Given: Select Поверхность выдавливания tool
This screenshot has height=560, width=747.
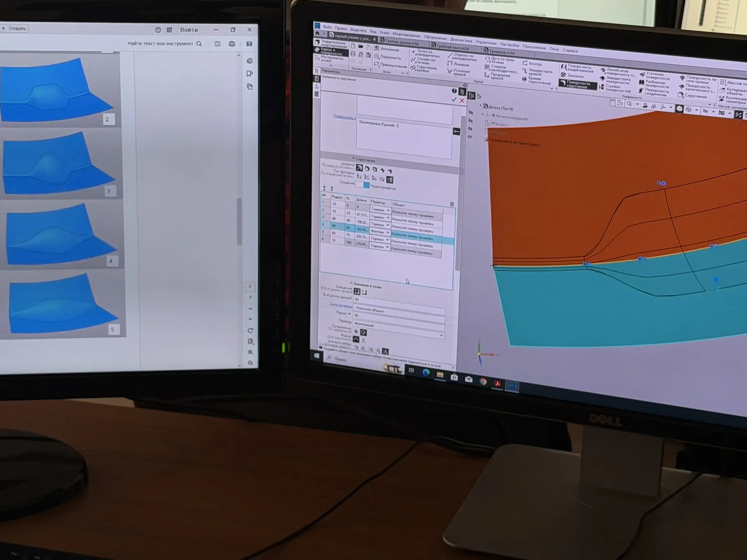Looking at the screenshot, I should point(577,68).
